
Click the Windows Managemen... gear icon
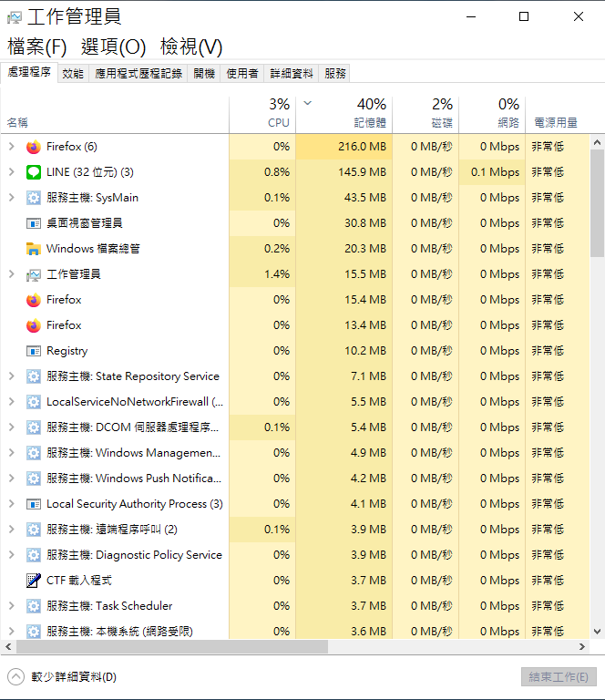[x=34, y=453]
